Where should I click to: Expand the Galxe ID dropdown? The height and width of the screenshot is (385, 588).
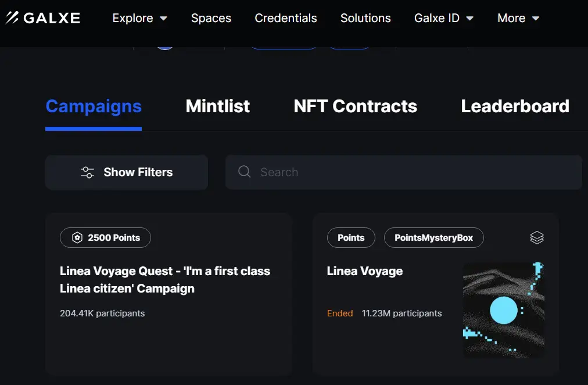(x=444, y=18)
